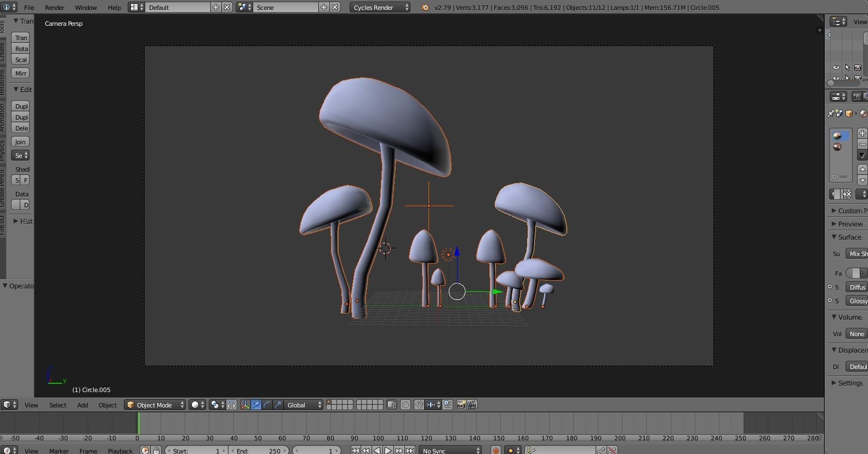Image resolution: width=868 pixels, height=454 pixels.
Task: Open the Render menu
Action: point(54,7)
